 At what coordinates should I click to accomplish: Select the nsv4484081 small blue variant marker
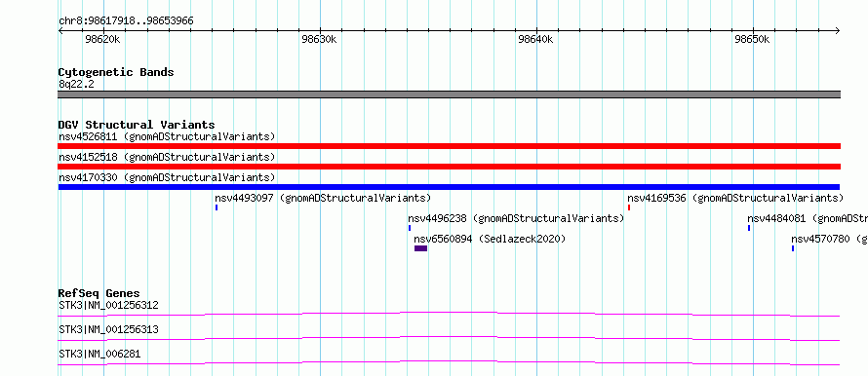click(749, 228)
